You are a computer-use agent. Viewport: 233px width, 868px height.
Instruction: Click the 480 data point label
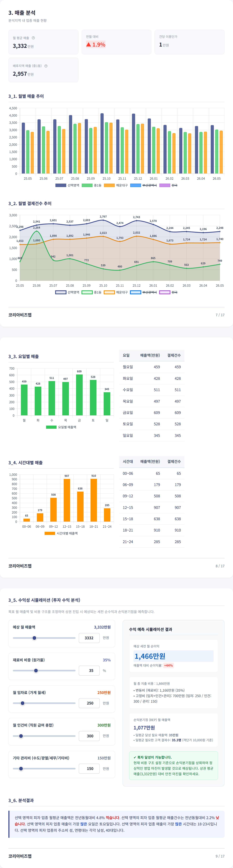(x=120, y=267)
